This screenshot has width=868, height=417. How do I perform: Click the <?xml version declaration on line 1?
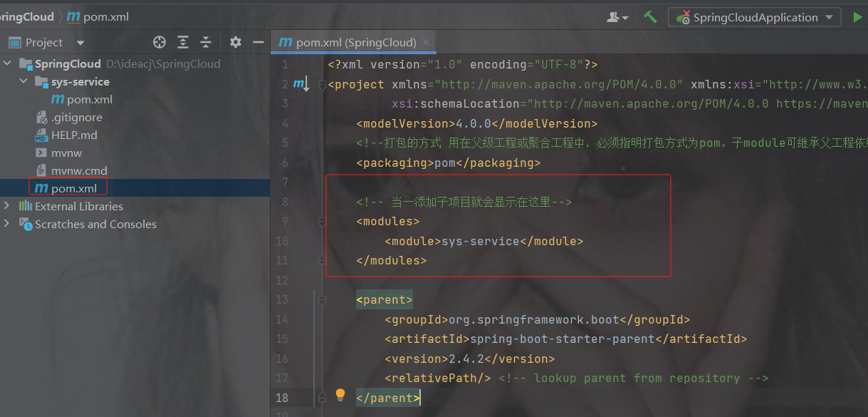point(463,64)
